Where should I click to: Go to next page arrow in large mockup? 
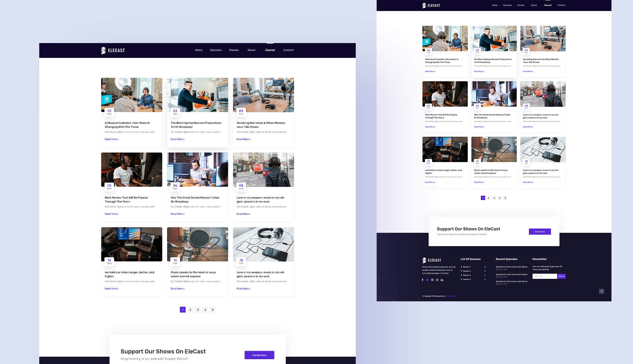[213, 310]
